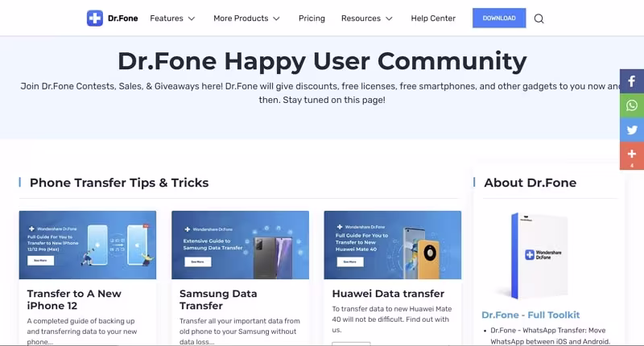Click the About Dr.Fone heading
This screenshot has height=346, width=644.
(x=530, y=183)
